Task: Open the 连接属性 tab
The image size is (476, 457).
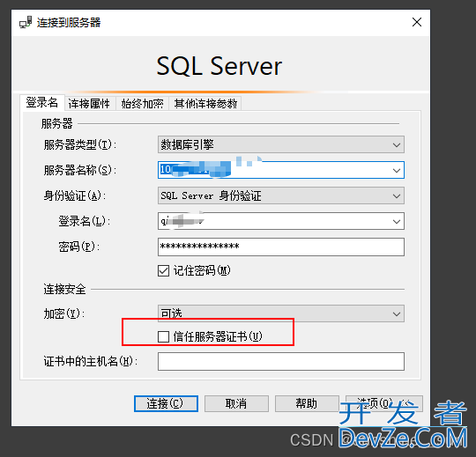Action: pyautogui.click(x=89, y=104)
